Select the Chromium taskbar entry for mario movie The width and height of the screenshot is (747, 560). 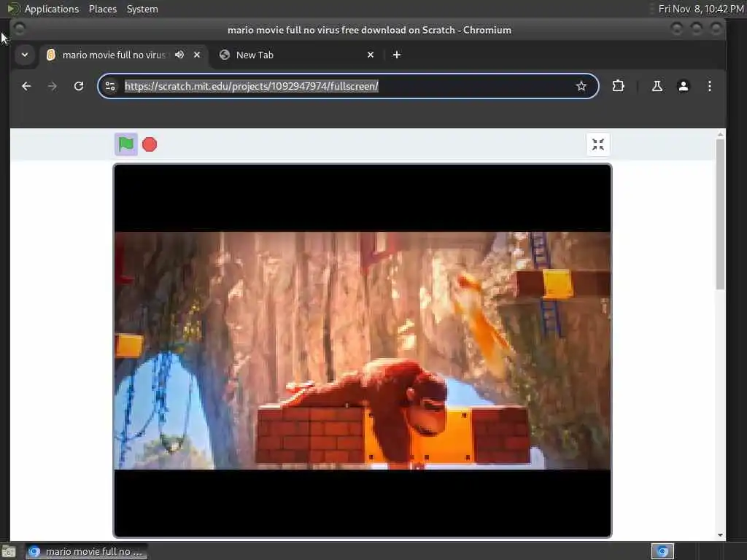coord(86,551)
